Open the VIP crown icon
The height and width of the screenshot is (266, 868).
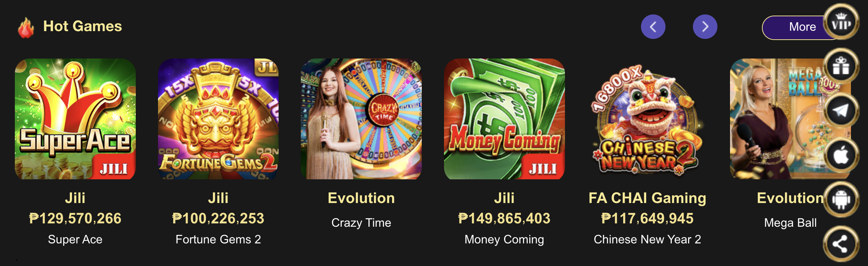tap(841, 22)
